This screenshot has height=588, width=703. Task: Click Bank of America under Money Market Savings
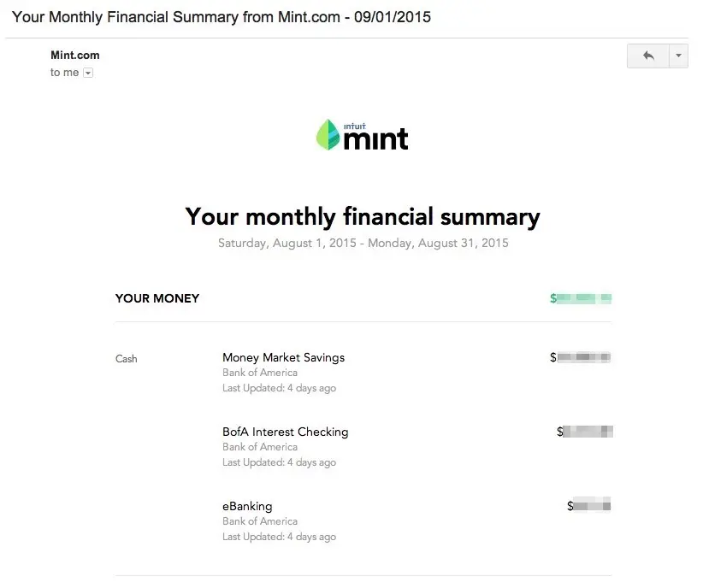(x=260, y=373)
